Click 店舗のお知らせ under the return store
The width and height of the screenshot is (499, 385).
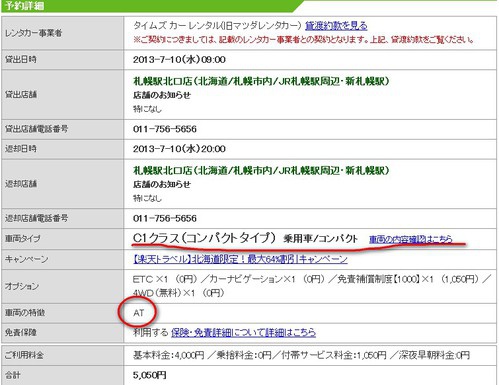pyautogui.click(x=162, y=184)
